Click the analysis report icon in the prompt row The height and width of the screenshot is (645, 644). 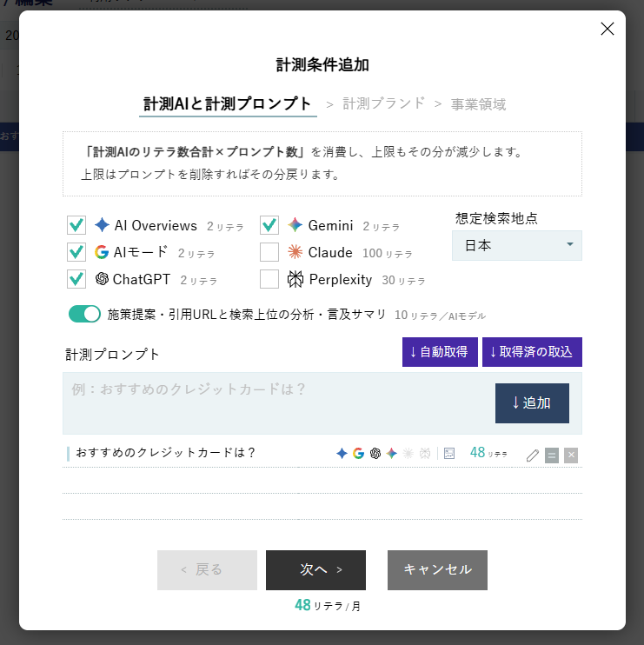coord(449,453)
